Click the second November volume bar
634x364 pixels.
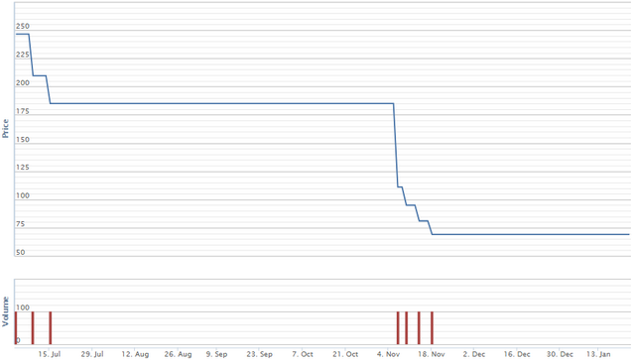(x=407, y=328)
